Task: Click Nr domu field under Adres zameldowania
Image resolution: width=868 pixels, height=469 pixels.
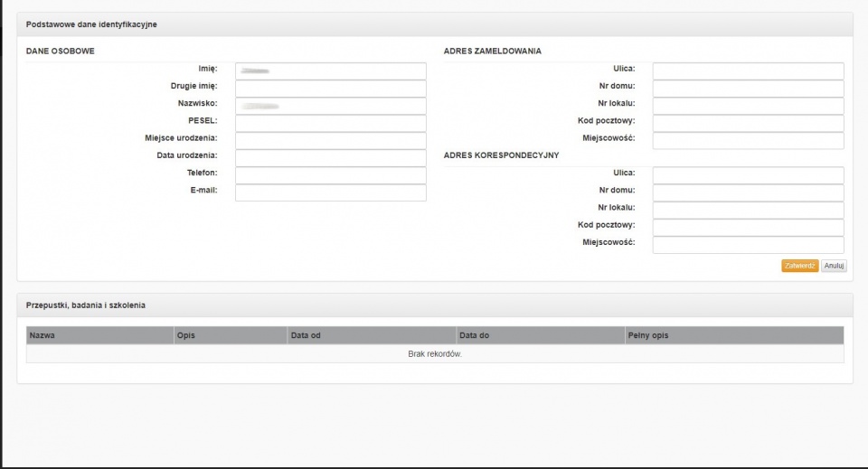Action: tap(749, 89)
